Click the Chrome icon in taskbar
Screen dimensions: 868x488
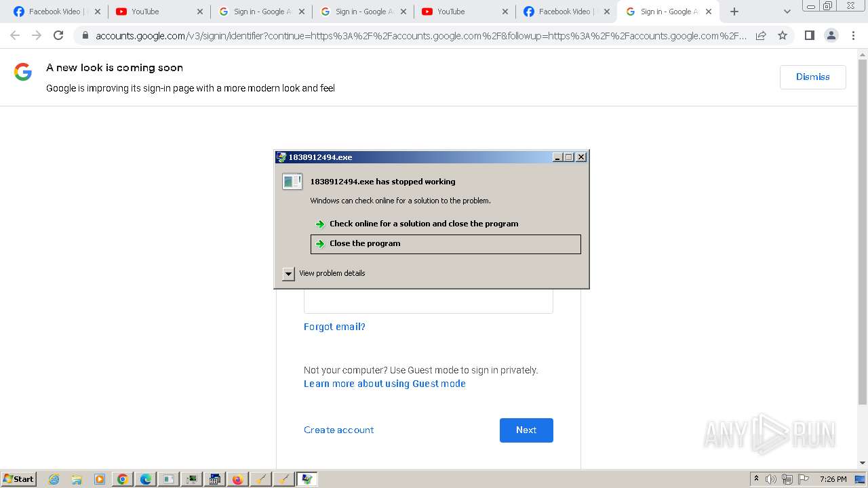[123, 479]
